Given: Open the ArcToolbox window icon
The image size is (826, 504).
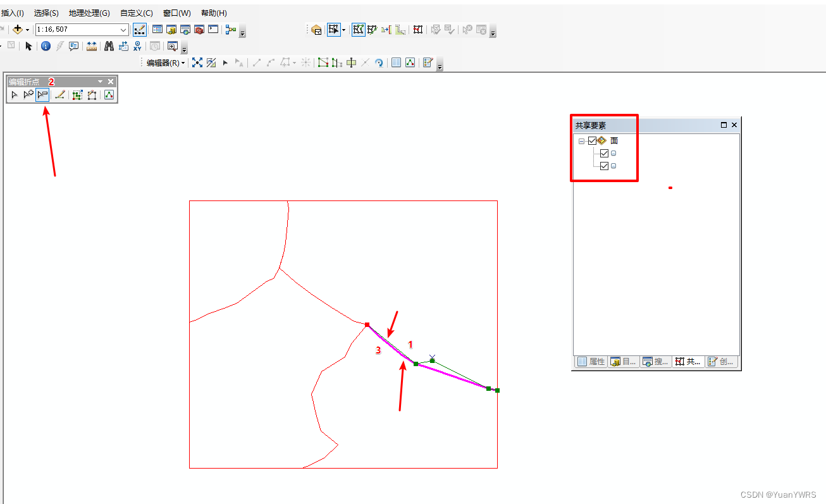Looking at the screenshot, I should point(199,30).
